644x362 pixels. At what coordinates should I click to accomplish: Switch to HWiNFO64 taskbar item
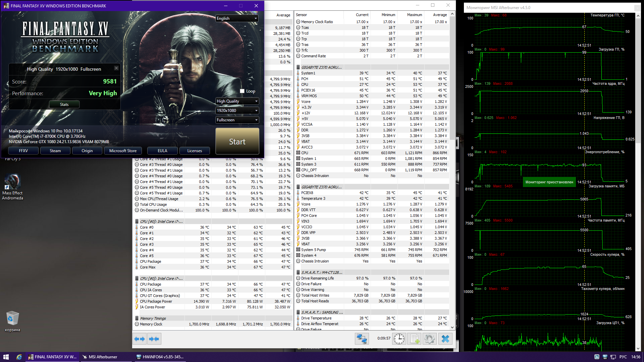point(160,357)
